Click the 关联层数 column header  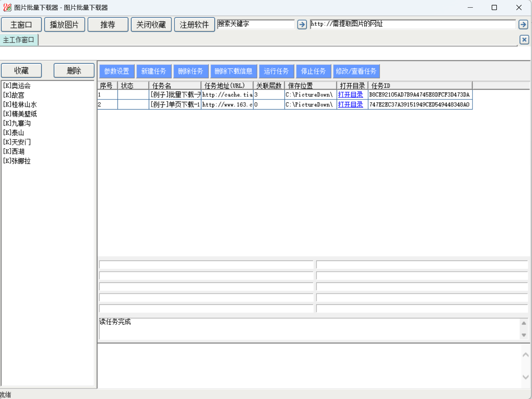tap(269, 86)
